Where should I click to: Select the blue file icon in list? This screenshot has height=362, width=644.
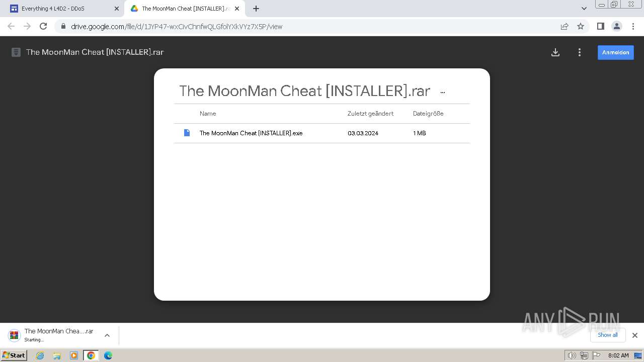coord(187,133)
